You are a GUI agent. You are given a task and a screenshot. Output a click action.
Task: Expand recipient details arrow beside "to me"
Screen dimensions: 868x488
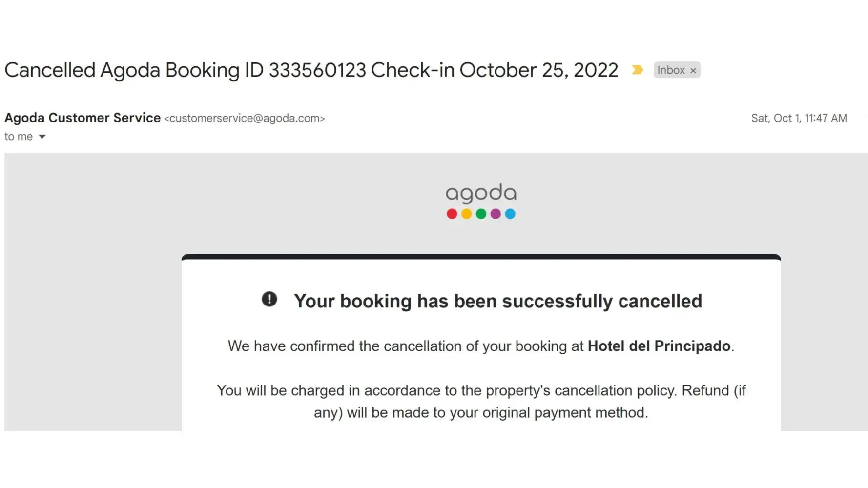click(42, 137)
